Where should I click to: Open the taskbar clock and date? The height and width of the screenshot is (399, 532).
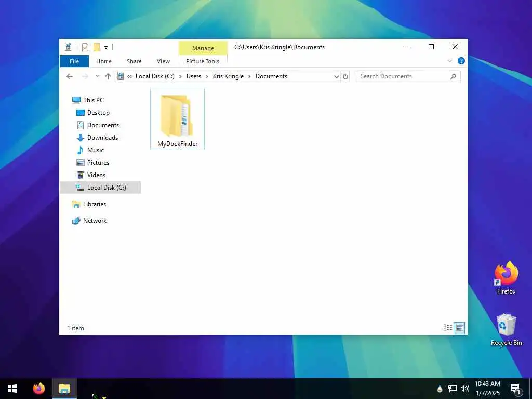coord(487,389)
